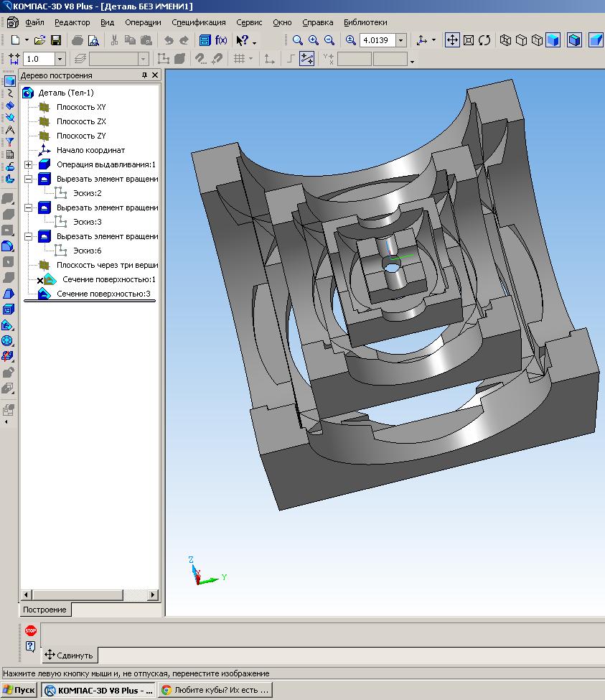Image resolution: width=605 pixels, height=700 pixels.
Task: Toggle shaded with wireframe display mode
Action: tap(574, 40)
